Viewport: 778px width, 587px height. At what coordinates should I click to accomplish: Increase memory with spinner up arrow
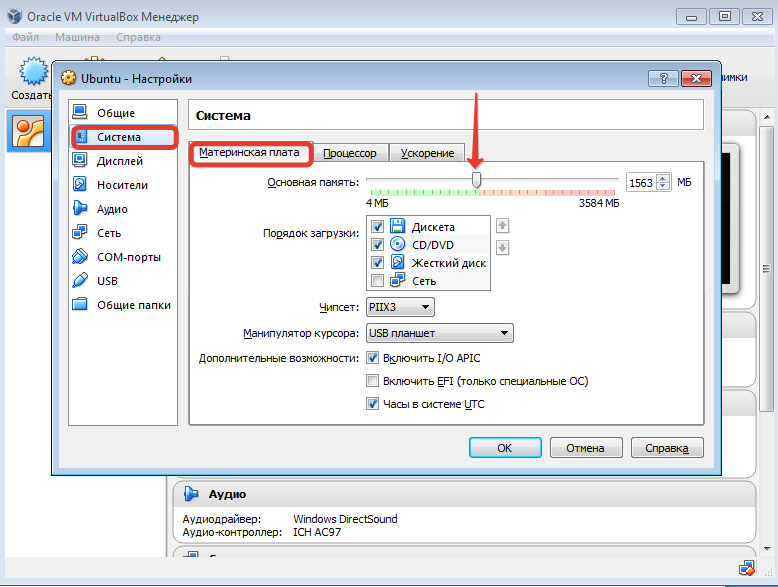pyautogui.click(x=663, y=178)
